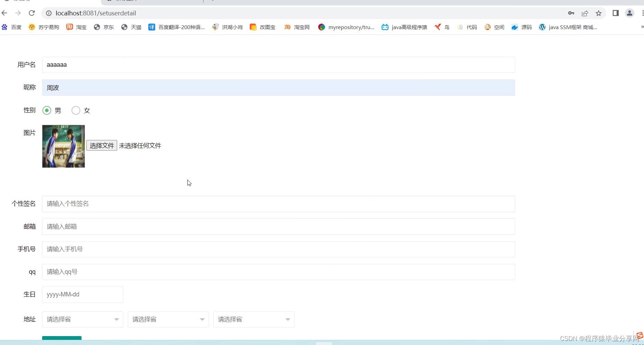Screen dimensions: 644x345
Task: Open the user profile icon
Action: (630, 13)
